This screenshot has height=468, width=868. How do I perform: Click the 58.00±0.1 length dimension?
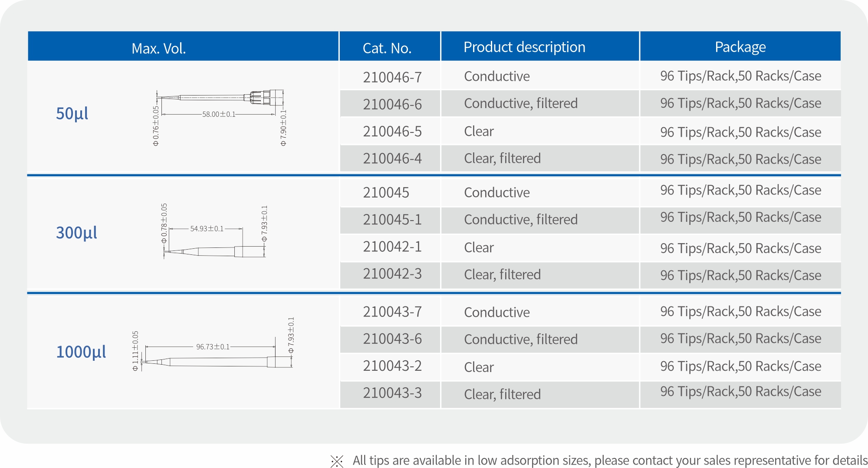click(x=219, y=114)
